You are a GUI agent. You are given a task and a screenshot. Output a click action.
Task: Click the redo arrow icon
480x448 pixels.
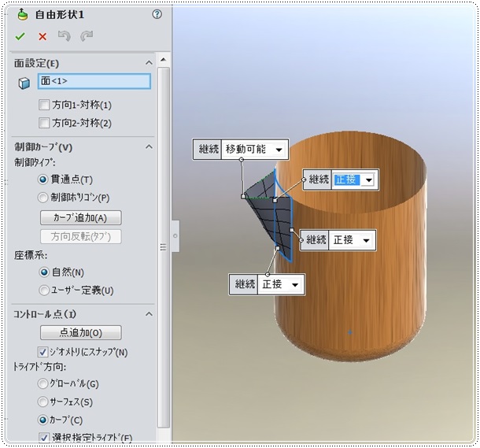pos(87,36)
